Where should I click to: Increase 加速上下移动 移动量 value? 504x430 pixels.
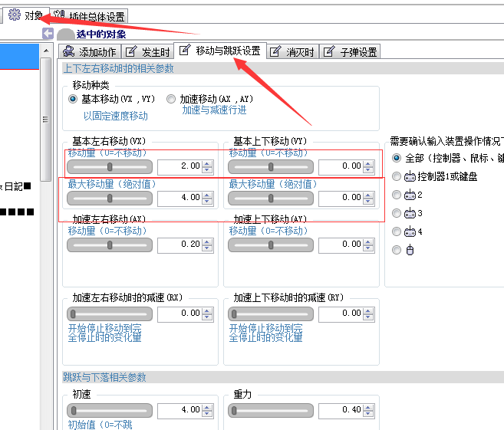click(368, 241)
